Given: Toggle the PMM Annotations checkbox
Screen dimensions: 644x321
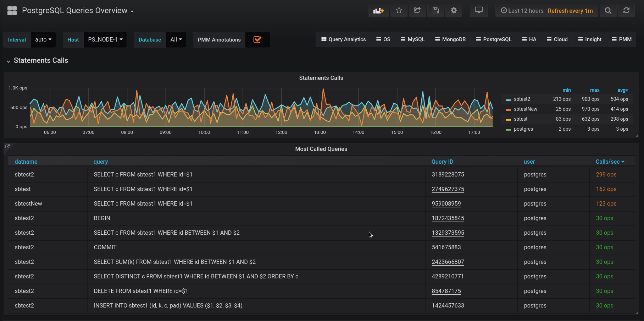Looking at the screenshot, I should point(257,40).
